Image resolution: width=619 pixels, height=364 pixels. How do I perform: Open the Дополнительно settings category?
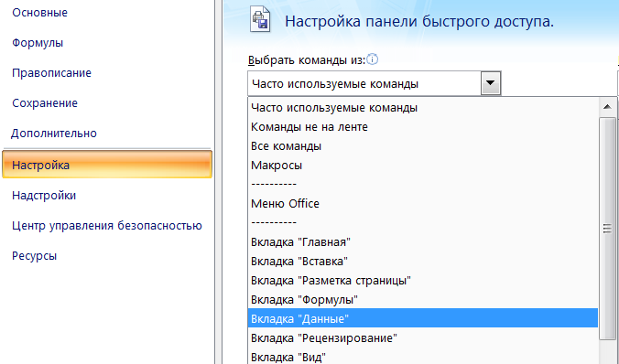pyautogui.click(x=54, y=134)
